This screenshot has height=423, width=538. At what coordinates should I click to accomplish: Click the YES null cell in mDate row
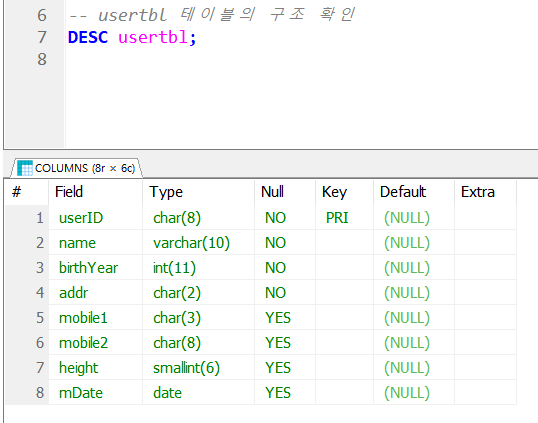[x=285, y=393]
